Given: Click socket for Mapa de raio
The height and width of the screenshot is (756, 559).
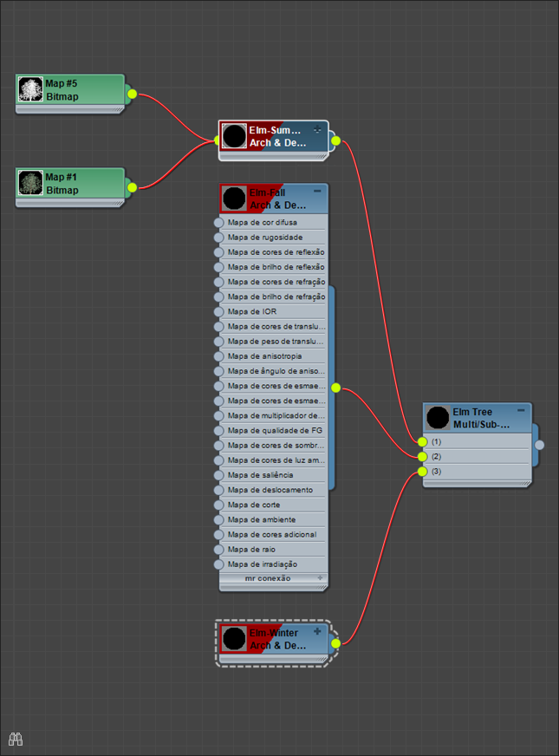Looking at the screenshot, I should click(218, 549).
